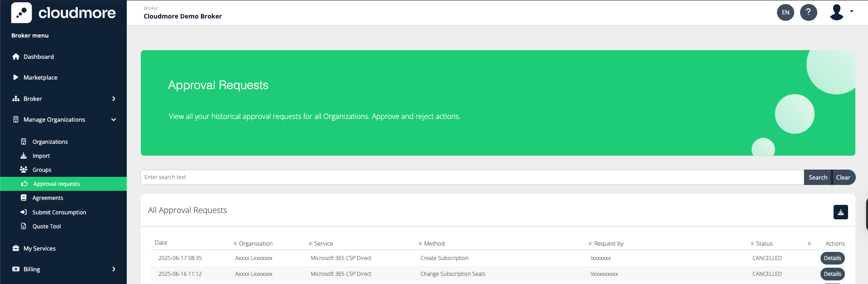Screen dimensions: 868x284
Task: Click the Cloudmore logo icon
Action: coord(21,13)
